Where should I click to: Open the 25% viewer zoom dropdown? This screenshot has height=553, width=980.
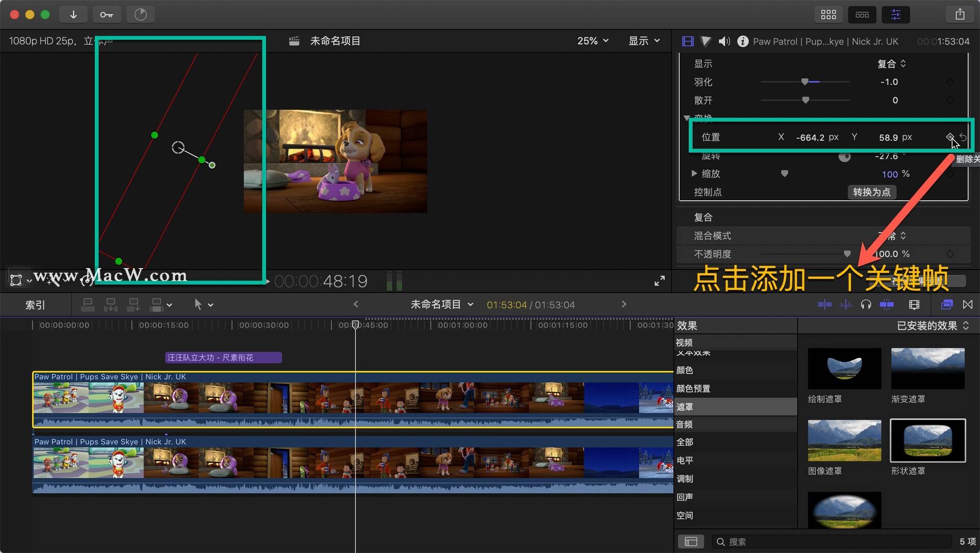[593, 41]
